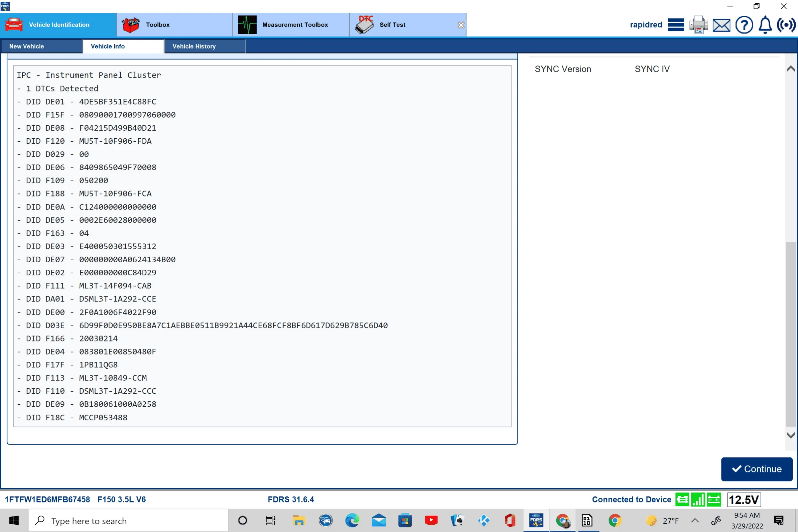Viewport: 798px width, 532px height.
Task: Click the rapidred username link
Action: click(x=646, y=25)
